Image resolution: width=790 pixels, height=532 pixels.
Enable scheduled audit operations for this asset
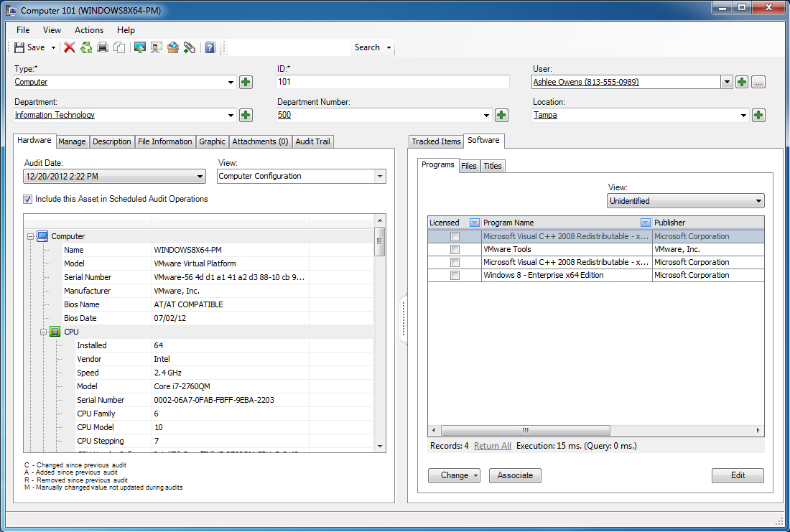[x=27, y=200]
